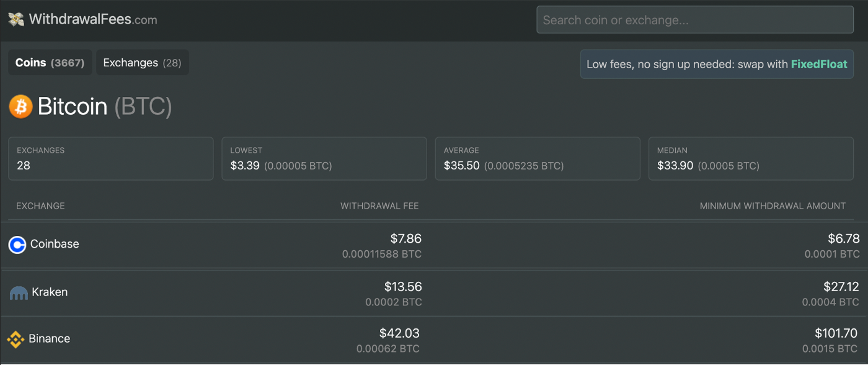868x365 pixels.
Task: Select Binance fee value $42.03
Action: click(399, 333)
